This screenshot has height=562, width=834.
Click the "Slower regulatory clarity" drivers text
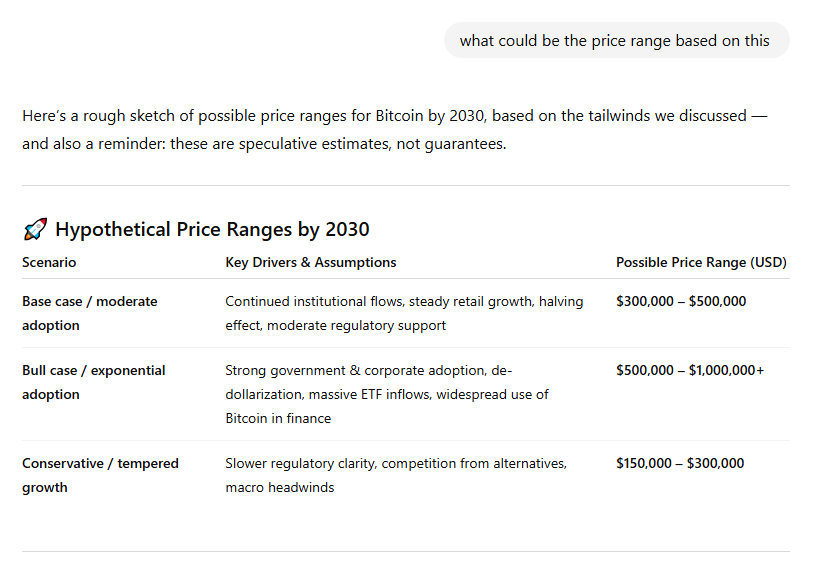396,475
